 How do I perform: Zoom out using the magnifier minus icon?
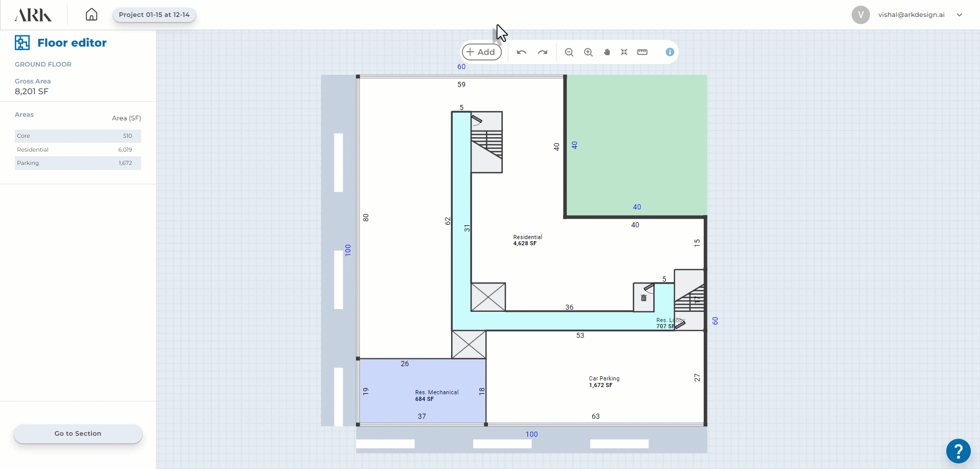point(569,52)
